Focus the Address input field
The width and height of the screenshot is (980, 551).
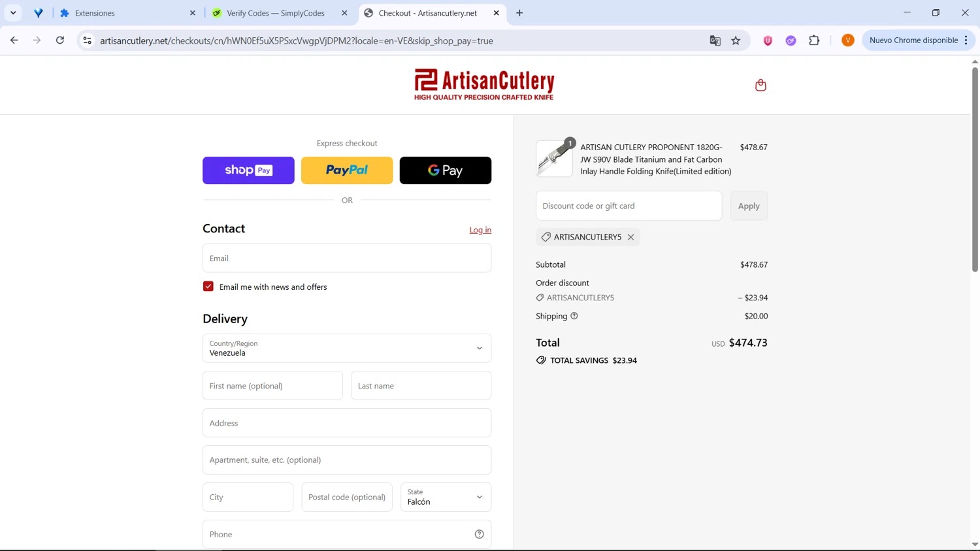347,423
